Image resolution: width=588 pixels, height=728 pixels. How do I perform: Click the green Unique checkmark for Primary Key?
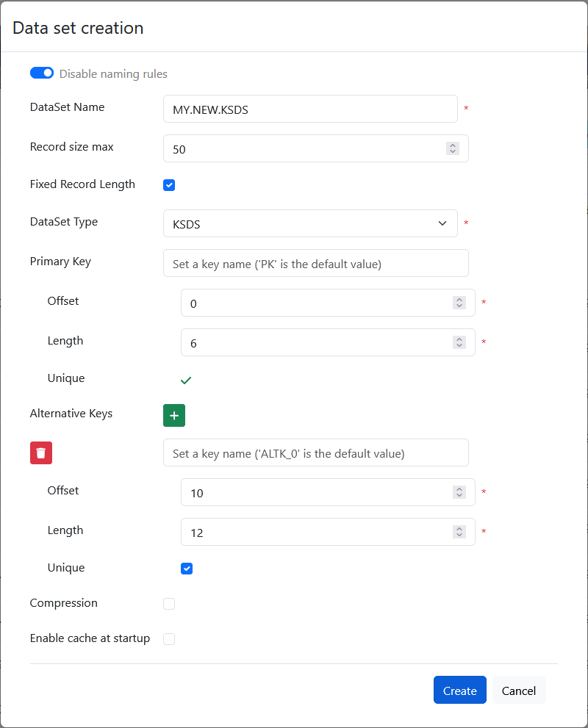(186, 380)
